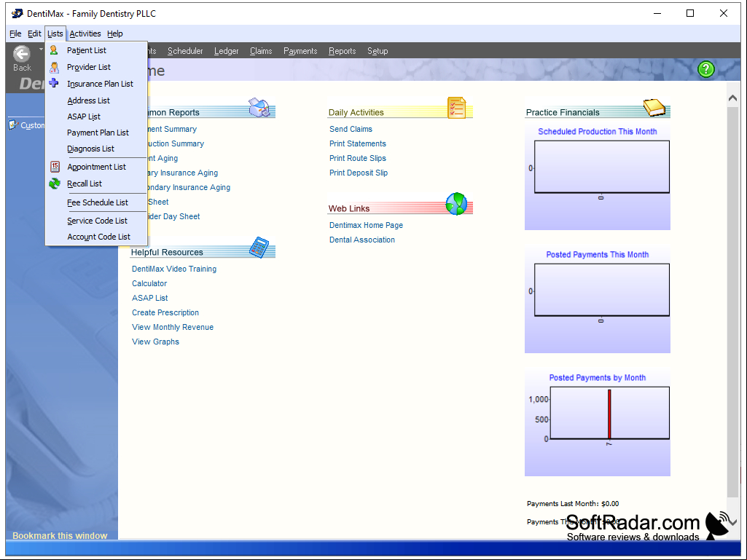Go to the Claims tab
Screen dimensions: 747x560
coord(261,51)
